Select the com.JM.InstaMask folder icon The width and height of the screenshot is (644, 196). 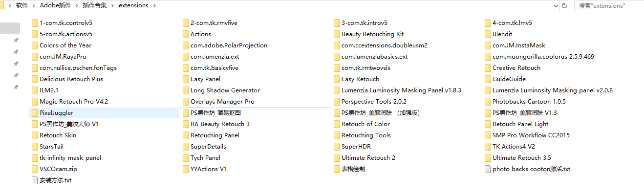[x=488, y=45]
